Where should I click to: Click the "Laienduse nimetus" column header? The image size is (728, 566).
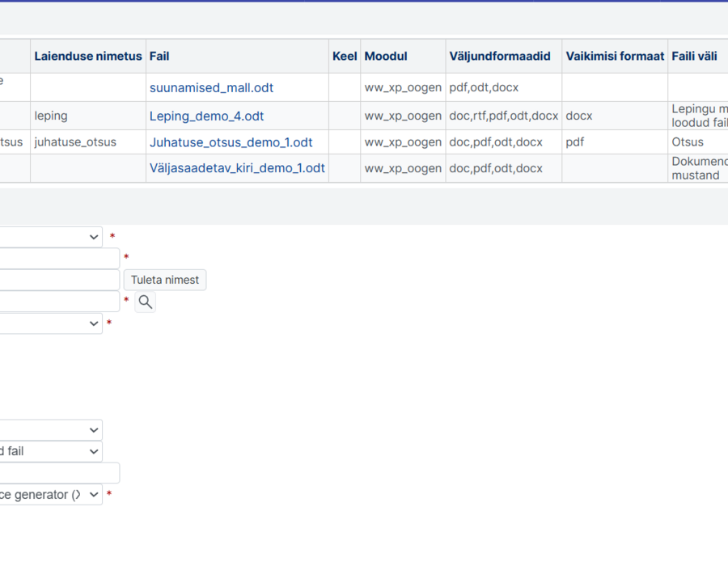tap(88, 56)
